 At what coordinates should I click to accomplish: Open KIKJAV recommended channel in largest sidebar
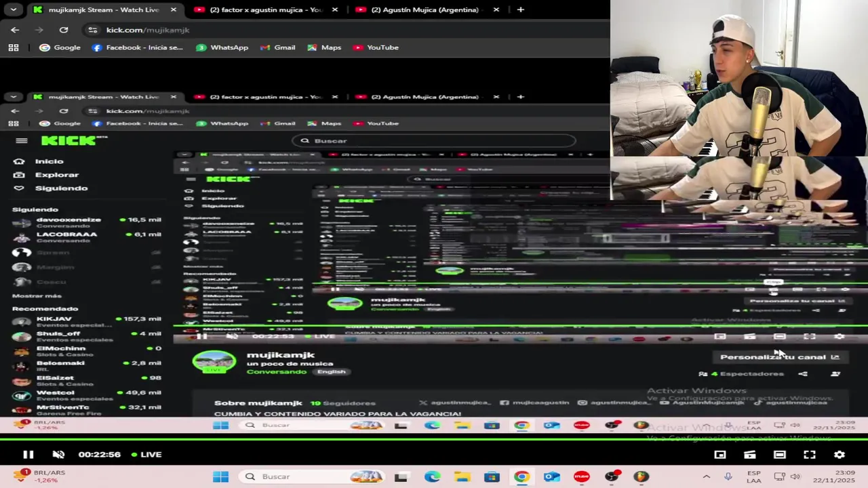coord(87,321)
